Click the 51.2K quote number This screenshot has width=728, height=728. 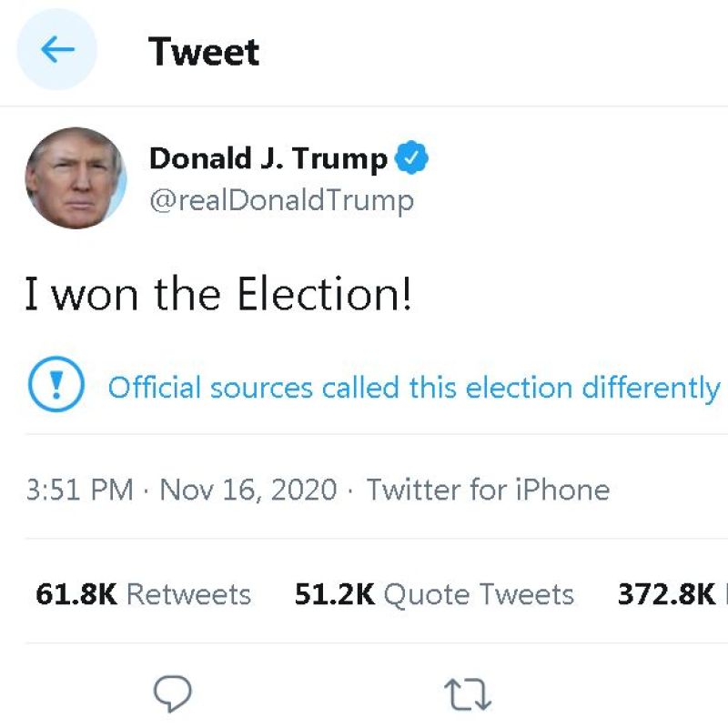click(335, 594)
